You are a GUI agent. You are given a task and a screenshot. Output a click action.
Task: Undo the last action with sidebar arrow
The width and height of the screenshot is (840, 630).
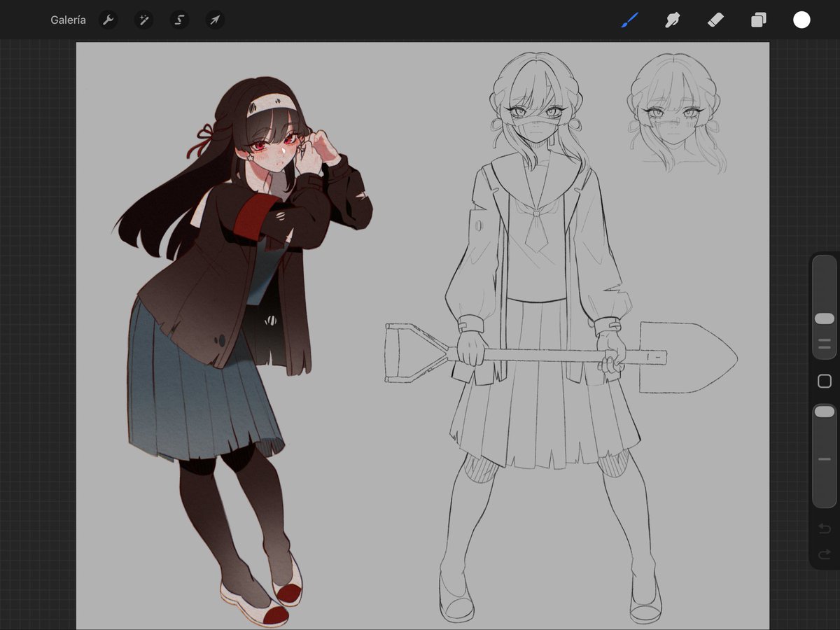[x=825, y=528]
